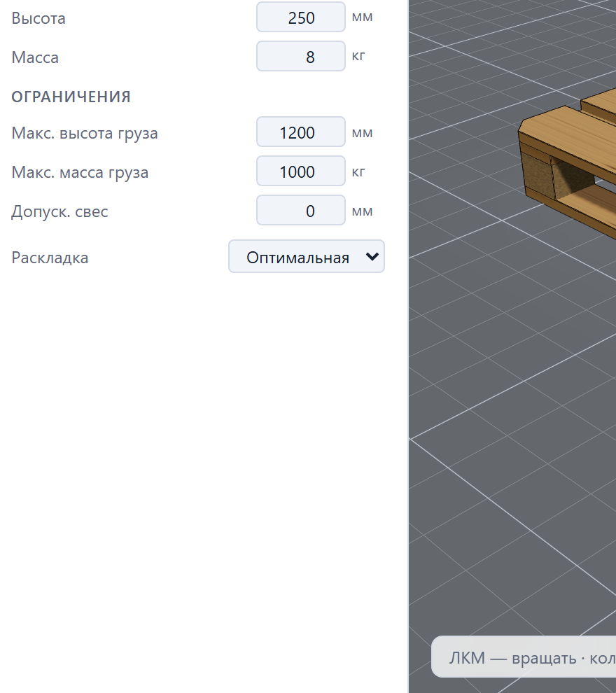616x693 pixels.
Task: Click the pallet's dark corner block
Action: click(540, 177)
